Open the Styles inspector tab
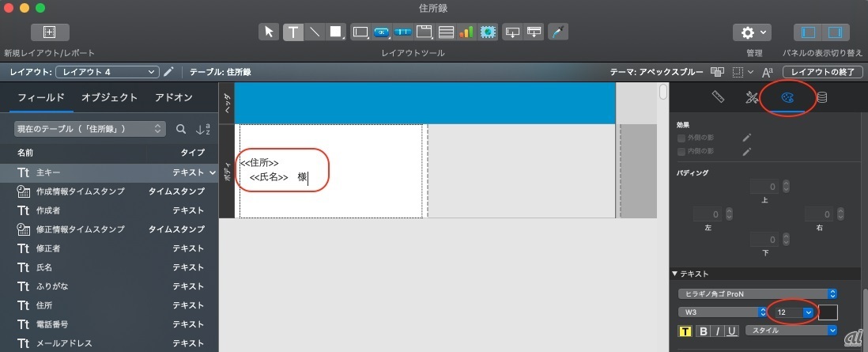868x352 pixels. coord(751,97)
